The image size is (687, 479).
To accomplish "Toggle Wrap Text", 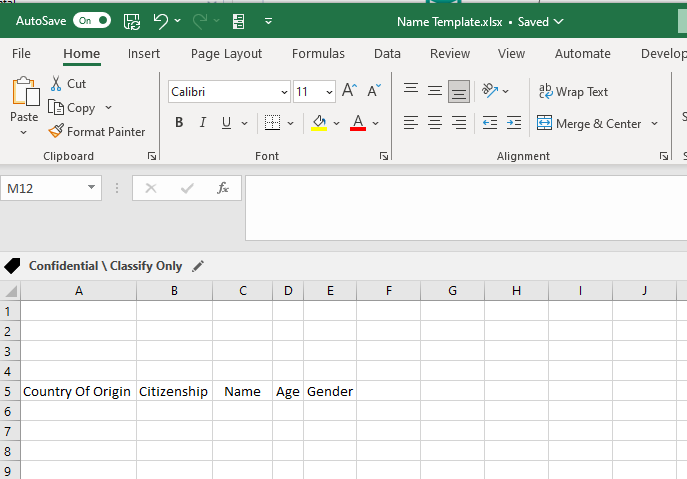I will (573, 92).
